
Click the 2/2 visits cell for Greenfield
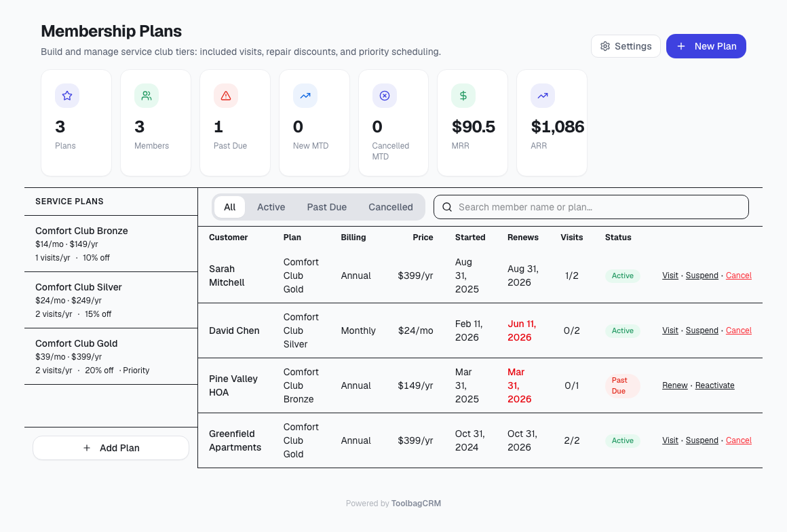(572, 440)
